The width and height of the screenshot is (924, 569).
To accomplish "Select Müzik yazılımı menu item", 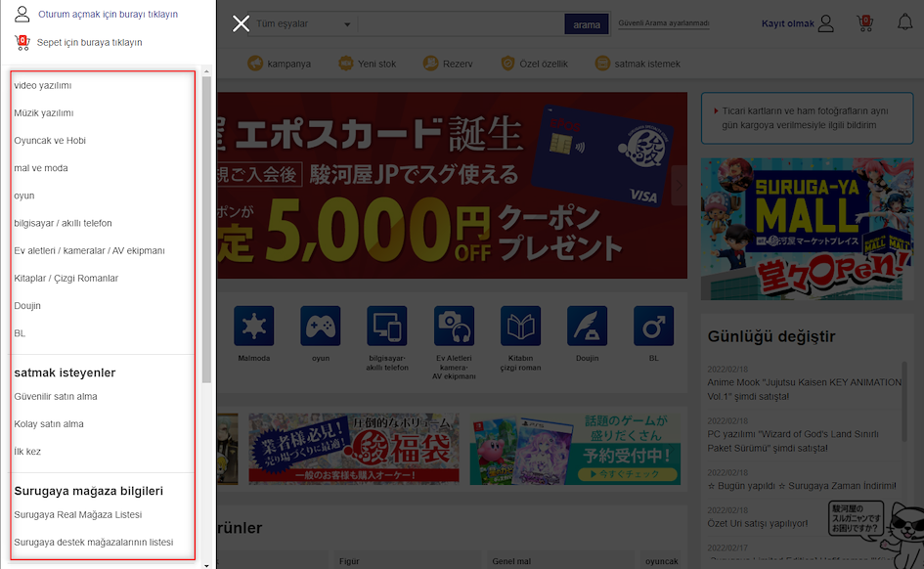I will click(x=44, y=112).
